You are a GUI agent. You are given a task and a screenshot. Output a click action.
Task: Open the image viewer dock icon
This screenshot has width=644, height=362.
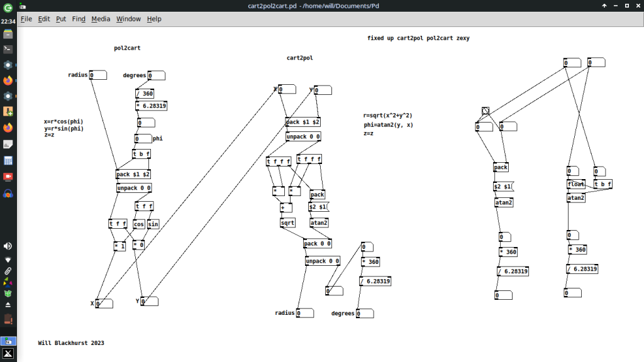(x=8, y=144)
